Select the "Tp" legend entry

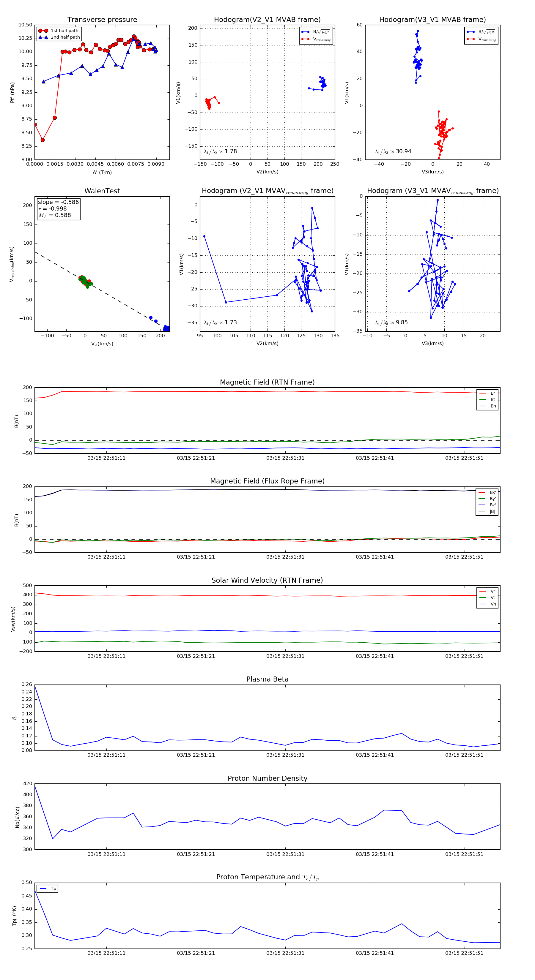pos(48,889)
